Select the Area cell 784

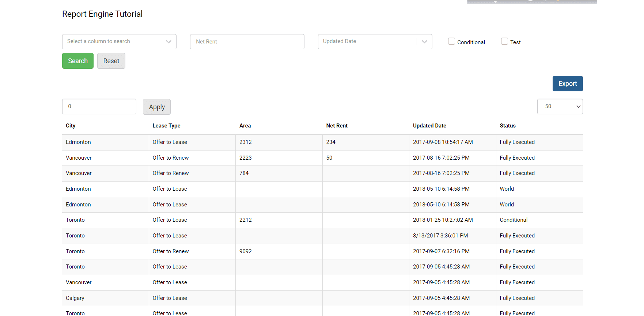(x=279, y=173)
